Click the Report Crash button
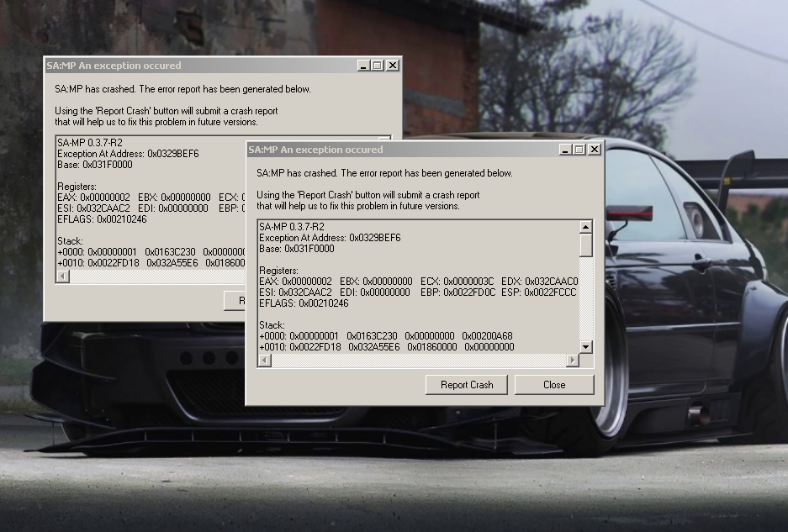 click(x=467, y=385)
